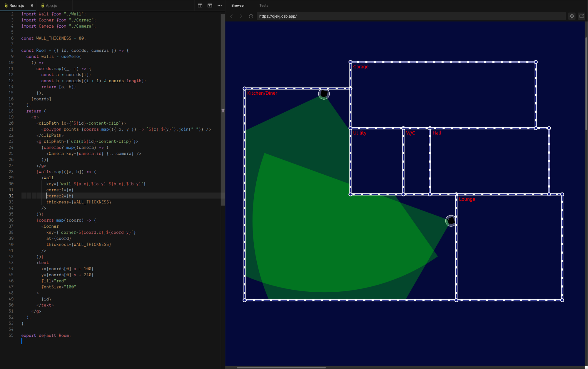Click the preview panel toggle icon
Screen dimensions: 588x369
click(x=210, y=6)
